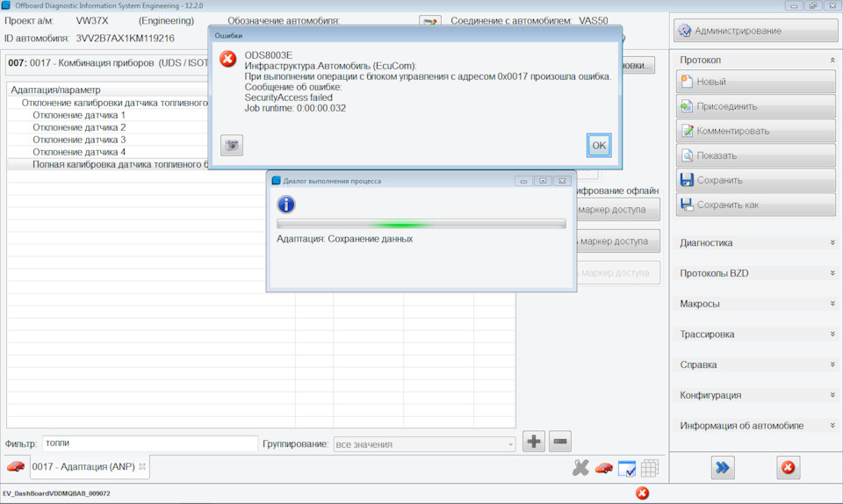Image resolution: width=843 pixels, height=504 pixels.
Task: Click the crossed tools icon in bottom toolbar
Action: pos(580,468)
